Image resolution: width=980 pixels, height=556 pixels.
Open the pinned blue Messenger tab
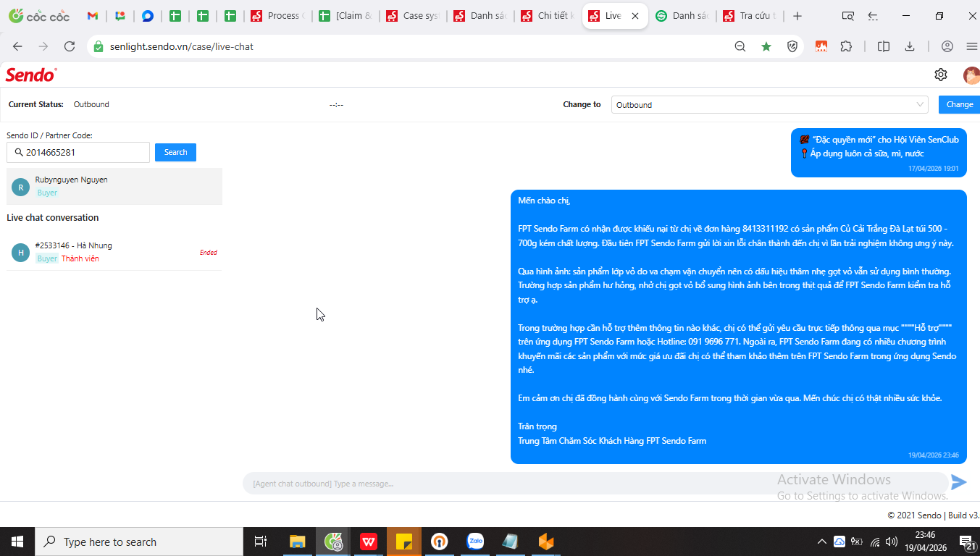tap(148, 16)
